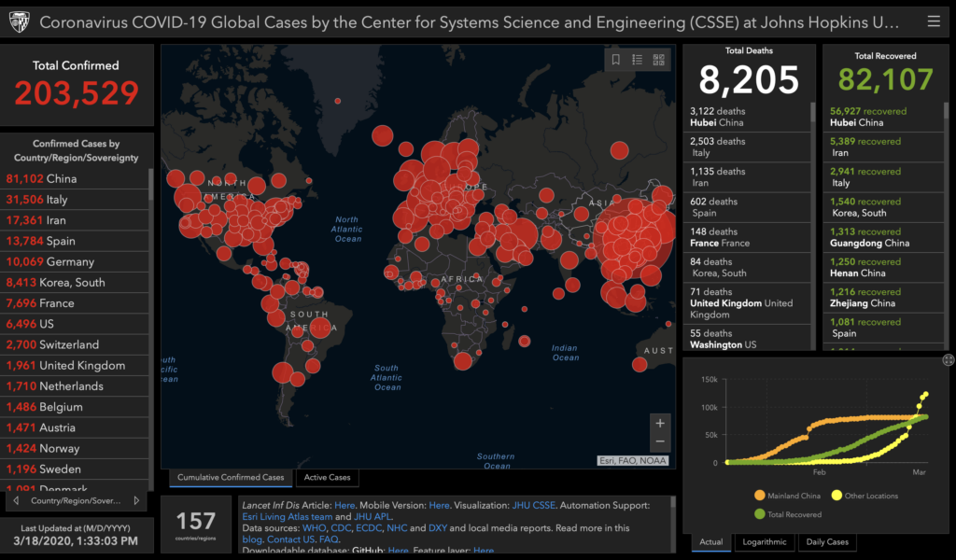Viewport: 956px width, 560px height.
Task: Open the Contact US link
Action: tap(291, 539)
